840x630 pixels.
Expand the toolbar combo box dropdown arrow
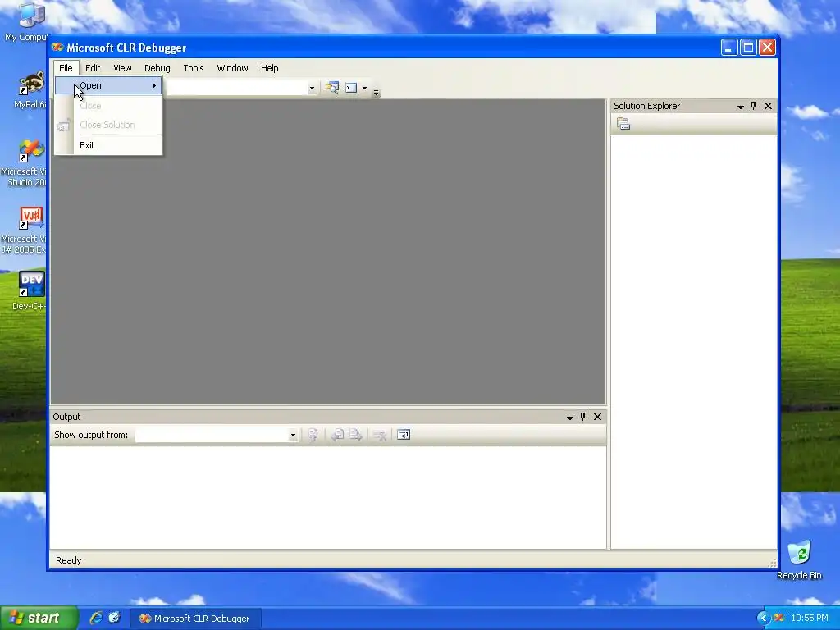click(312, 89)
